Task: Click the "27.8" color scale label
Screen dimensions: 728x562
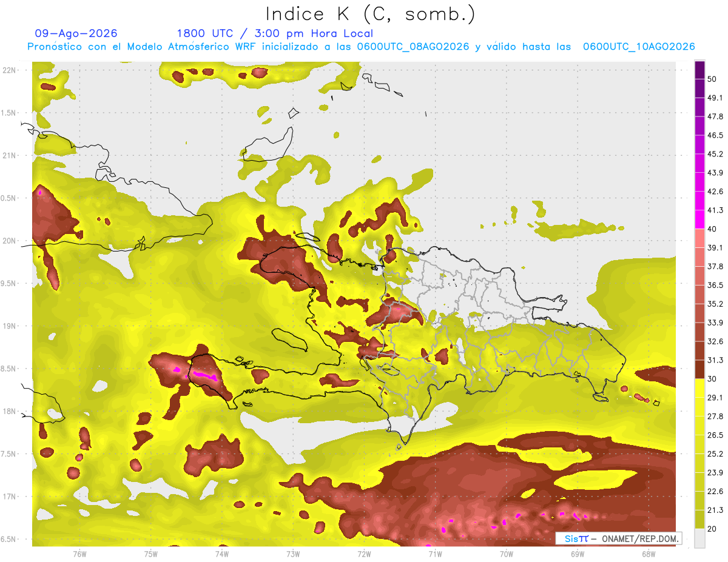Action: 715,417
